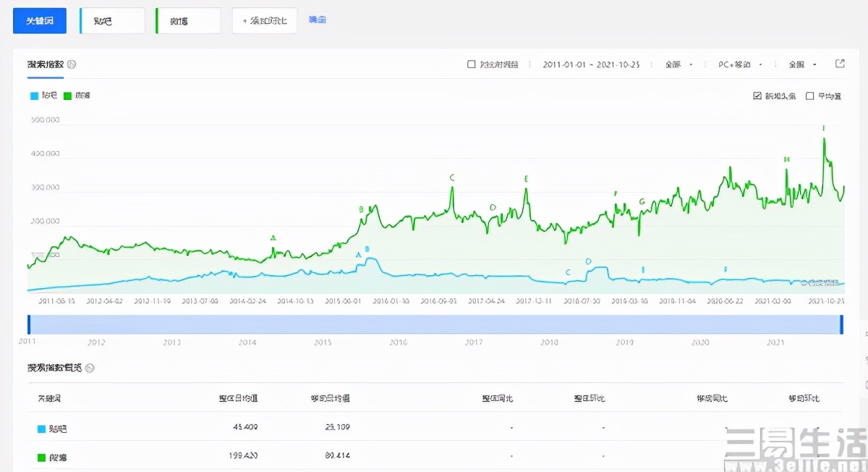868x472 pixels.
Task: Open the date range 2011-01-01 ~ 2021-10-25 picker
Action: click(x=591, y=64)
